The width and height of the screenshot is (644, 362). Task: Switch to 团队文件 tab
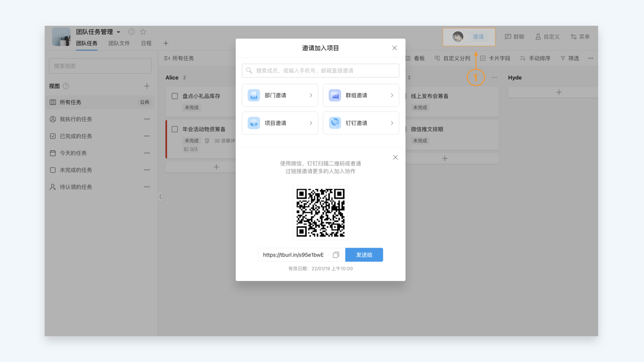tap(119, 43)
